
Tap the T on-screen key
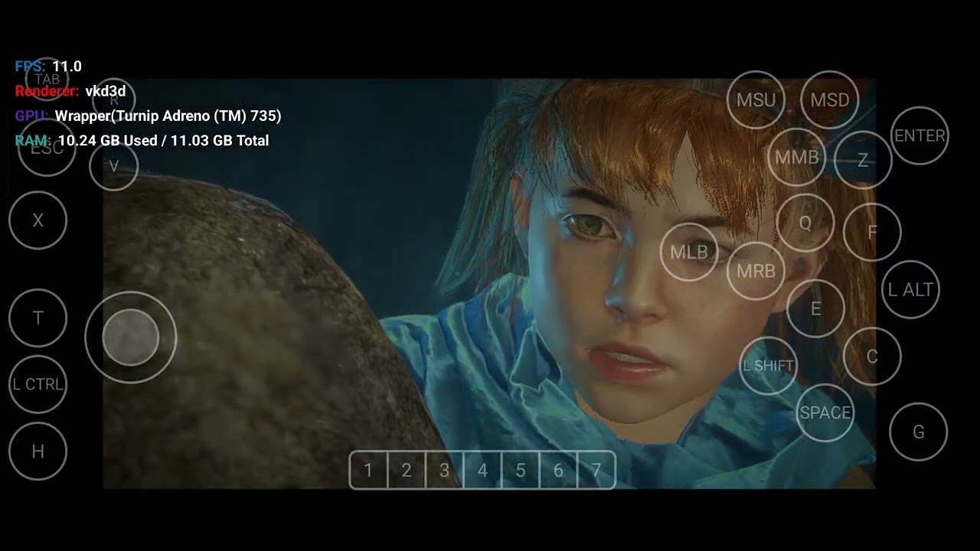click(38, 318)
